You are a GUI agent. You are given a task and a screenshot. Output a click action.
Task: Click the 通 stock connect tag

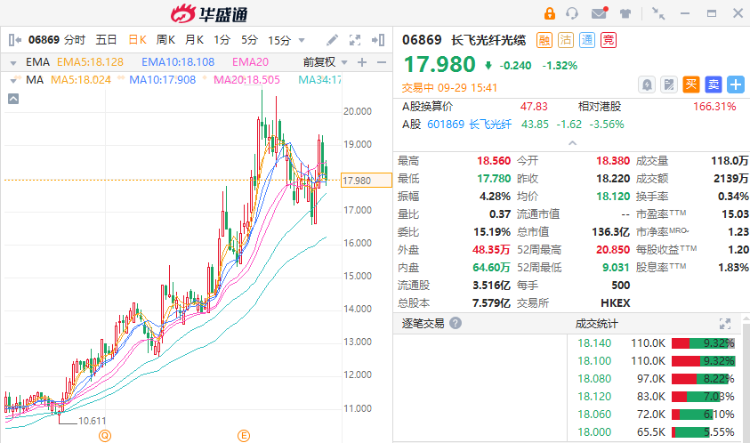(x=587, y=40)
